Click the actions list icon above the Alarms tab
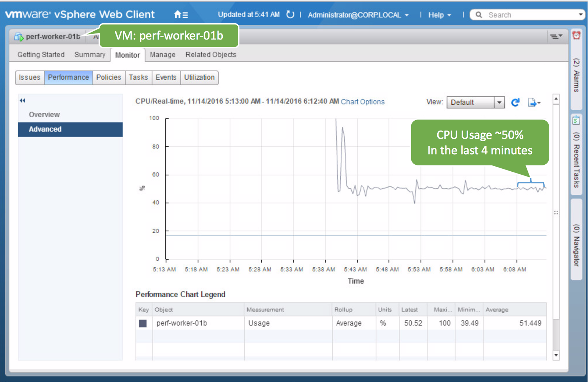 pyautogui.click(x=556, y=36)
